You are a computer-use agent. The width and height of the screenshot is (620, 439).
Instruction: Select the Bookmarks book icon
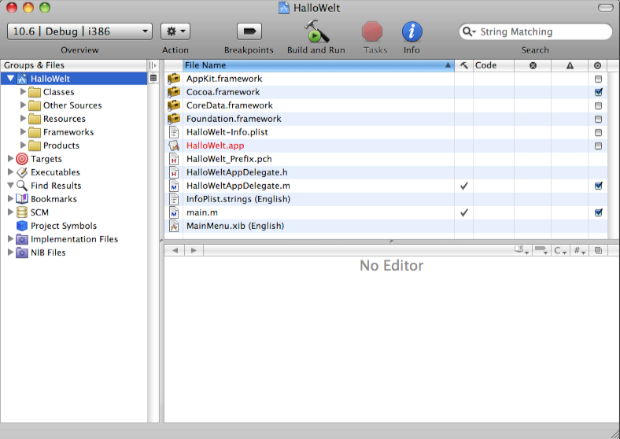(22, 199)
